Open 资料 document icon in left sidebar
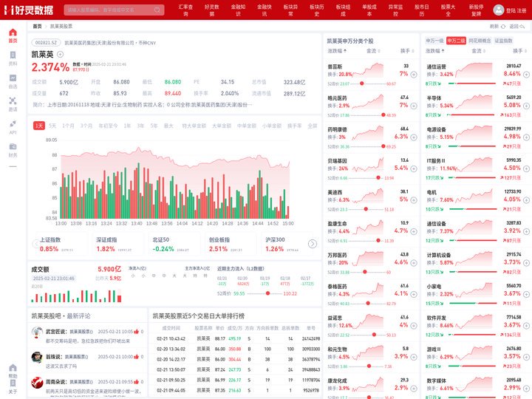Image resolution: width=532 pixels, height=399 pixels. pyautogui.click(x=13, y=55)
